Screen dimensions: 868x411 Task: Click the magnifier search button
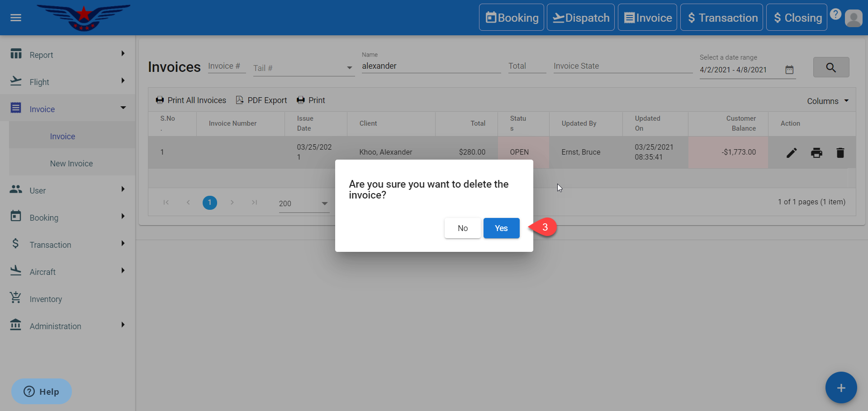click(831, 67)
